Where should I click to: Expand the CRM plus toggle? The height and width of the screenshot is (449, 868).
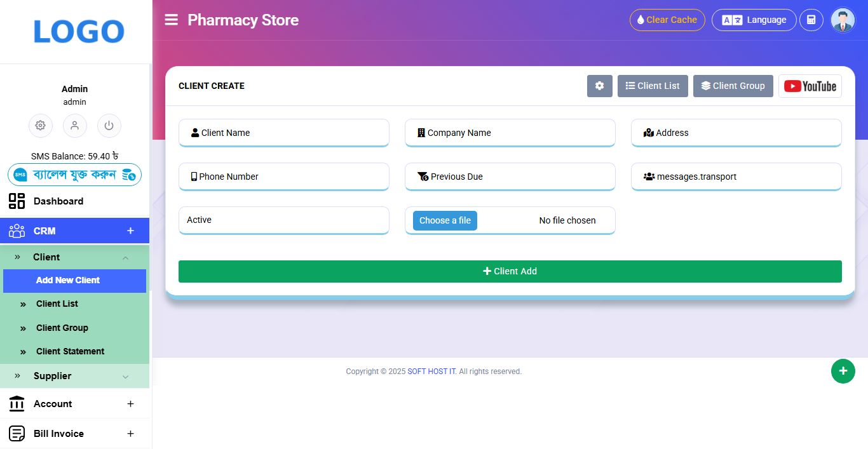[x=130, y=231]
